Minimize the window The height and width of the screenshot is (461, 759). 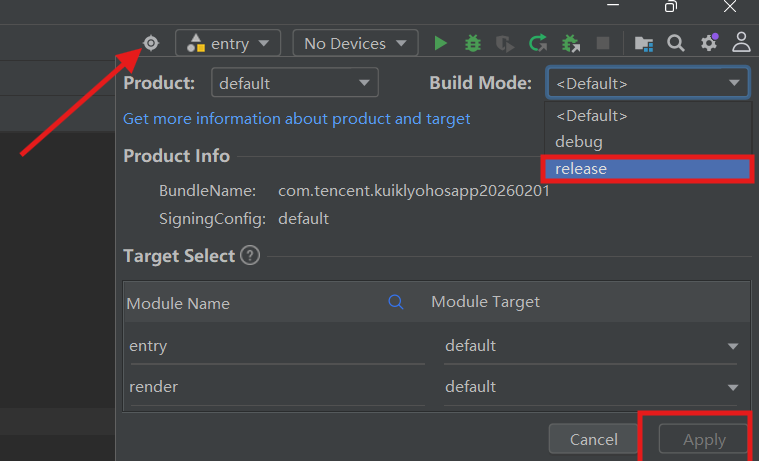pos(613,5)
